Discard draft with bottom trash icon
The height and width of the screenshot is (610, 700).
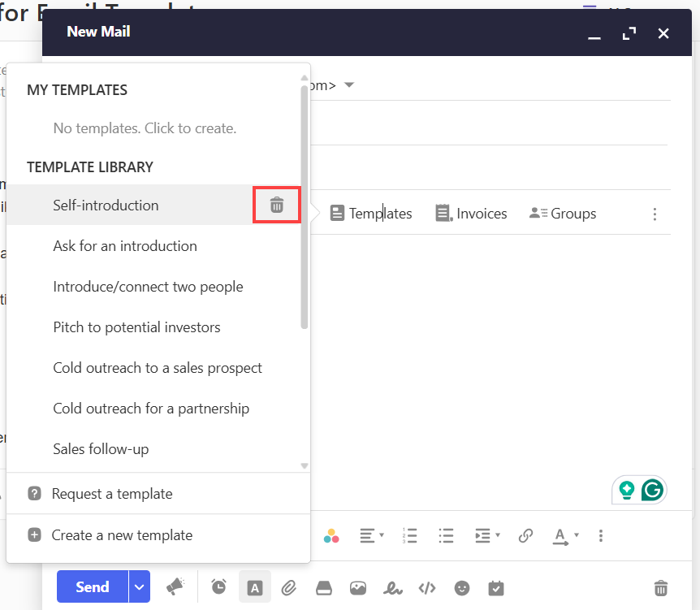(661, 588)
